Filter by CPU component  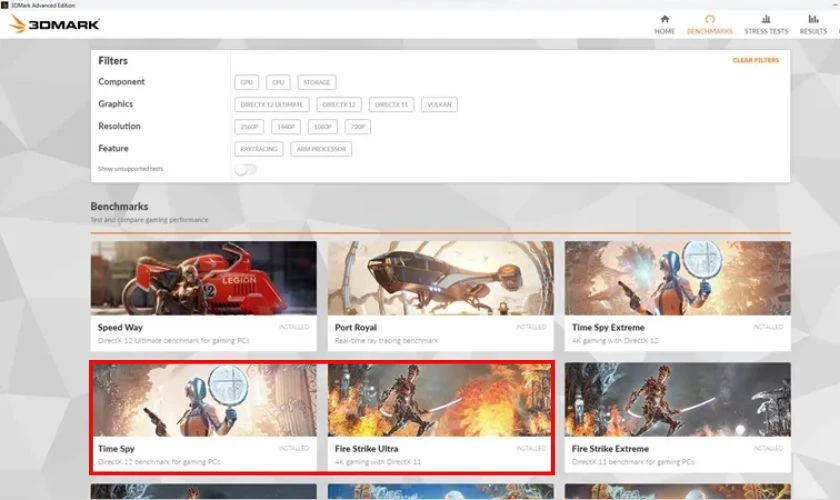click(x=278, y=82)
